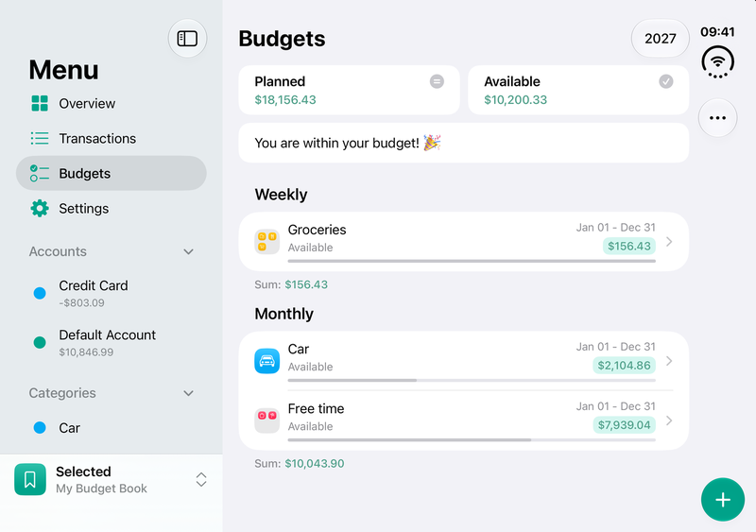Open the budget book selector arrows
756x532 pixels.
(201, 479)
